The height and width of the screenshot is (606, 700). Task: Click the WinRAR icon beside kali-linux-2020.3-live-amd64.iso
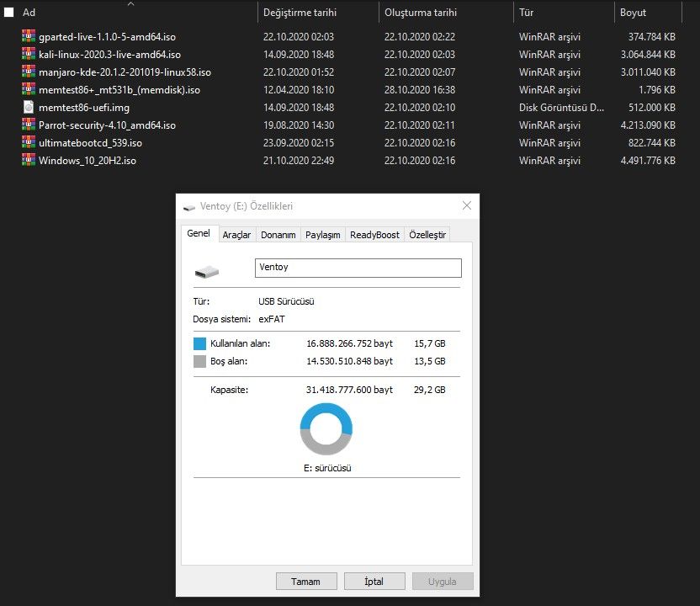pos(29,54)
